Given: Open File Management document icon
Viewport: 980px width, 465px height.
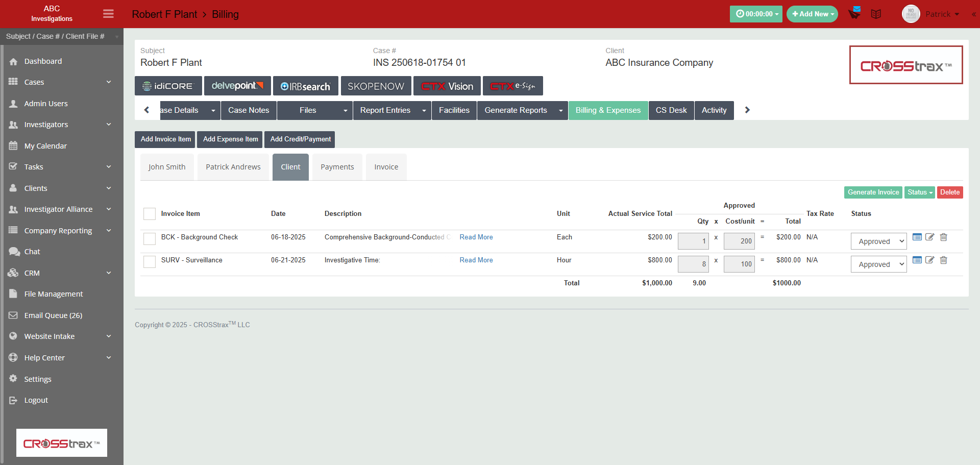Looking at the screenshot, I should point(13,294).
